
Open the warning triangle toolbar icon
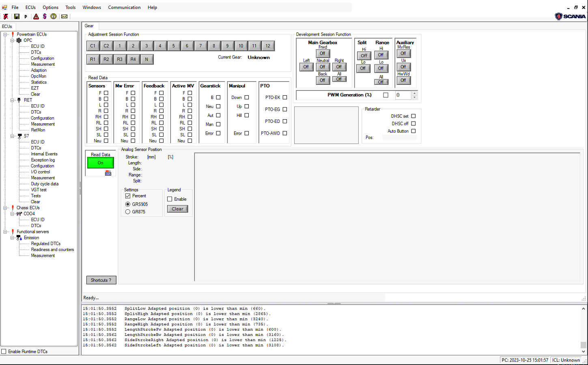(36, 16)
